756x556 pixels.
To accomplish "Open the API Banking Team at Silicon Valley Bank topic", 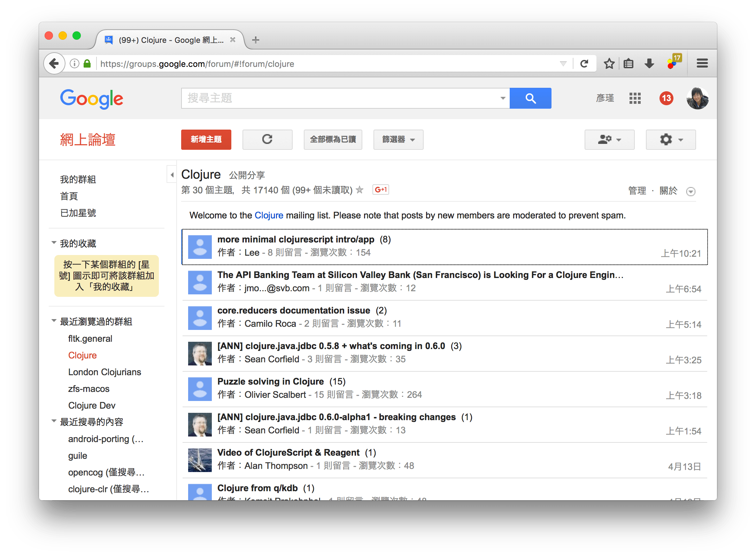I will click(420, 275).
